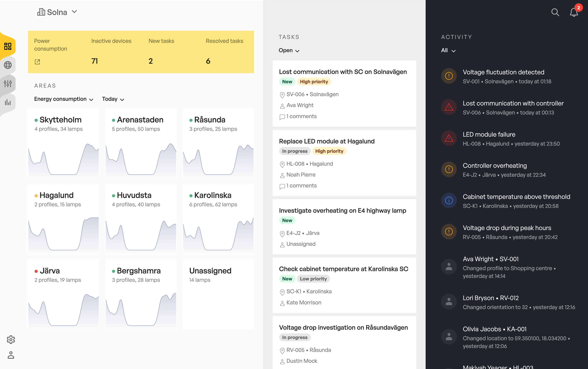Click person icon beside Ava Wright in task
Image resolution: width=588 pixels, height=369 pixels.
point(282,106)
